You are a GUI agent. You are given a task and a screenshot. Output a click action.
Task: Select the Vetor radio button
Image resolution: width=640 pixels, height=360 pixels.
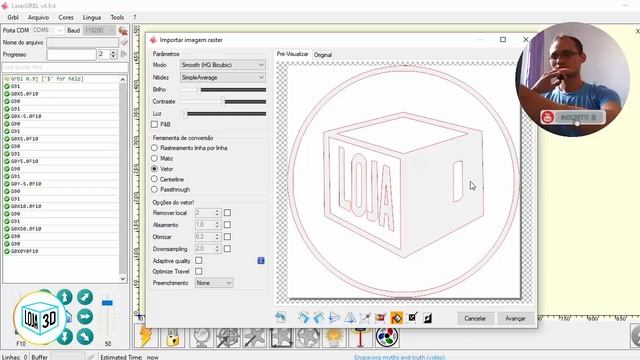point(154,169)
